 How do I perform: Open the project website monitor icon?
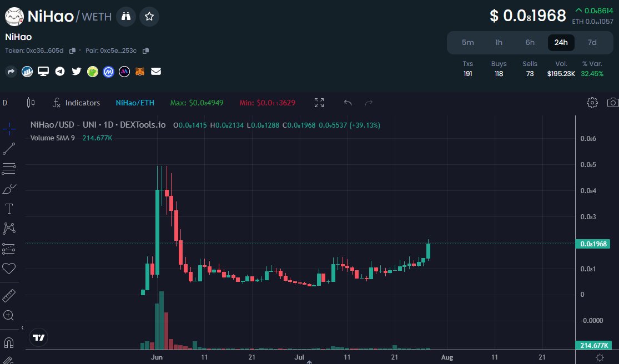43,72
